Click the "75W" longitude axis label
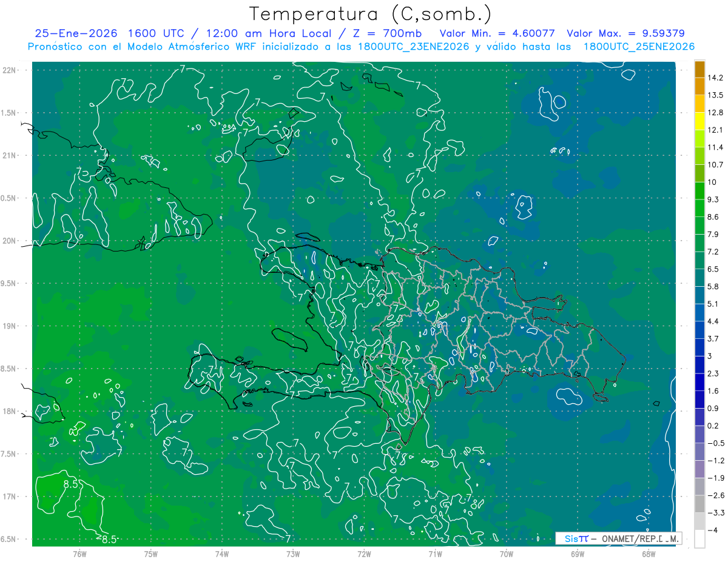The width and height of the screenshot is (728, 562). tap(151, 554)
